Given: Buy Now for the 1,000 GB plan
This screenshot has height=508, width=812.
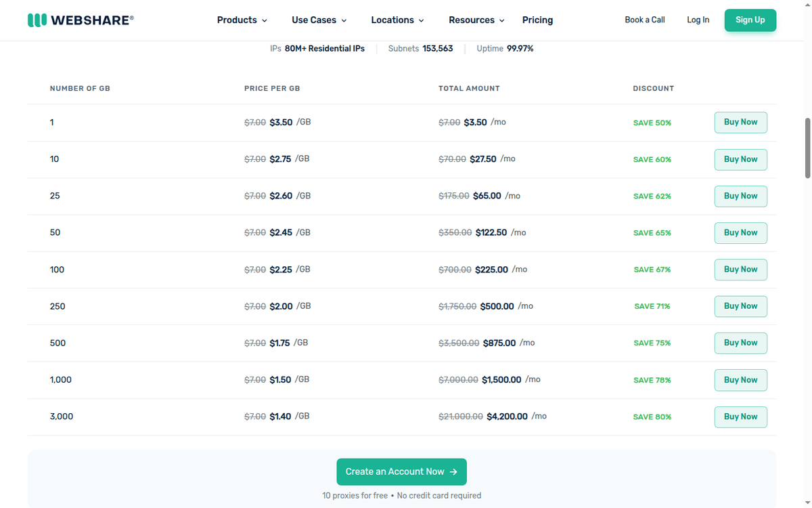Looking at the screenshot, I should tap(741, 380).
